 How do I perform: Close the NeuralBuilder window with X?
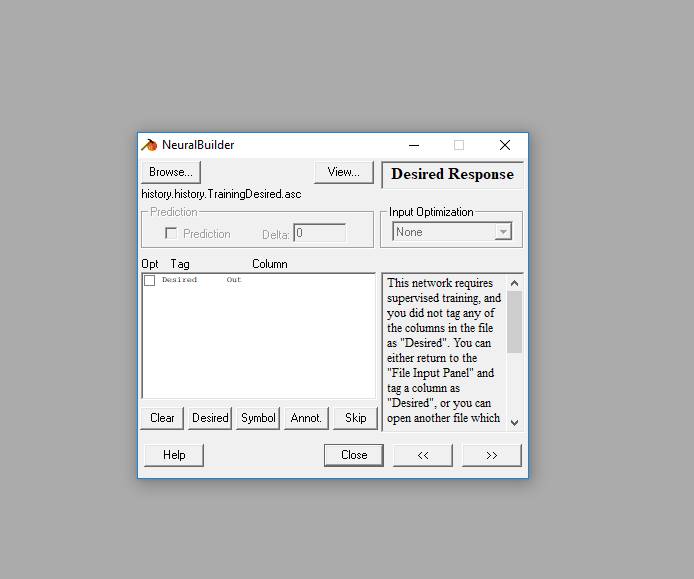pos(505,145)
